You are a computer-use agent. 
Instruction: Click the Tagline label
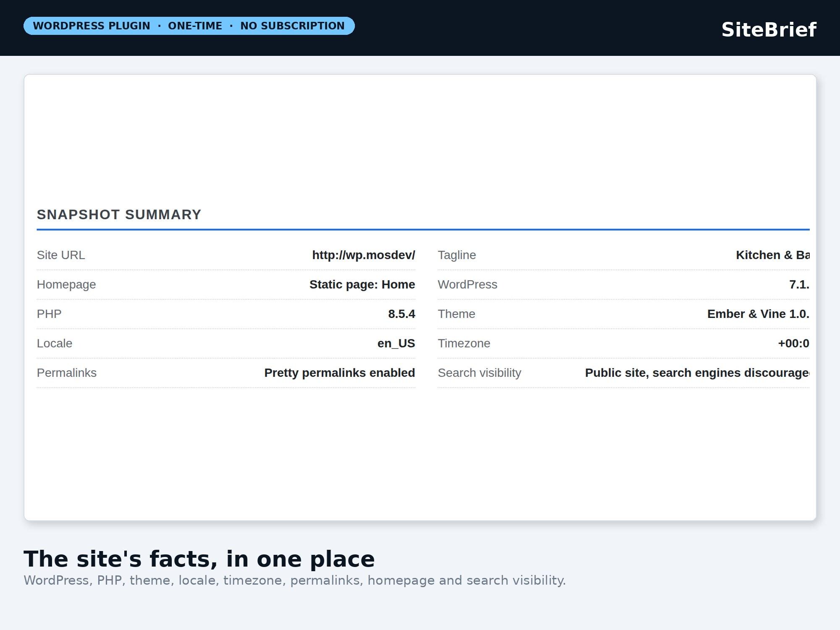pyautogui.click(x=457, y=255)
